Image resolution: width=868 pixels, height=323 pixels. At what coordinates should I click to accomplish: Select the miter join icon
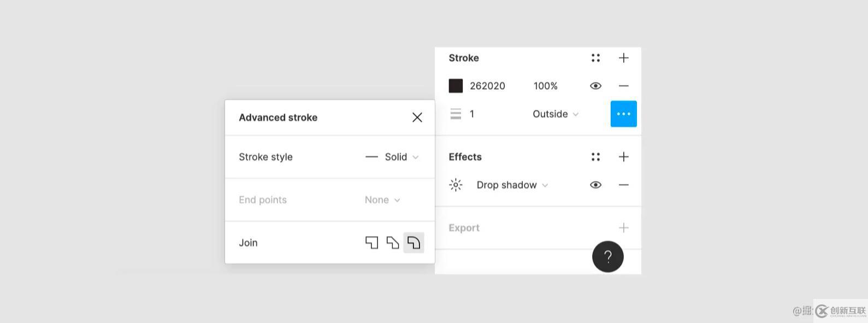(x=371, y=243)
